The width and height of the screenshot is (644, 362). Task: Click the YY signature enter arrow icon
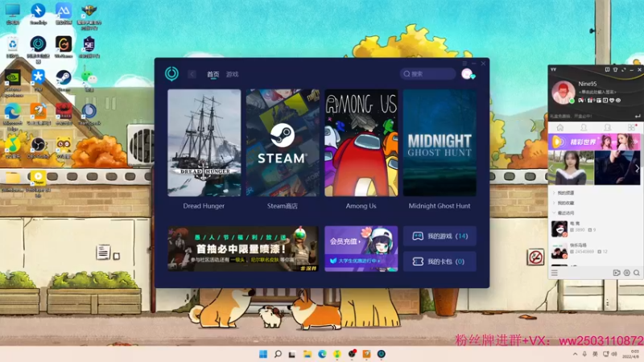(637, 116)
